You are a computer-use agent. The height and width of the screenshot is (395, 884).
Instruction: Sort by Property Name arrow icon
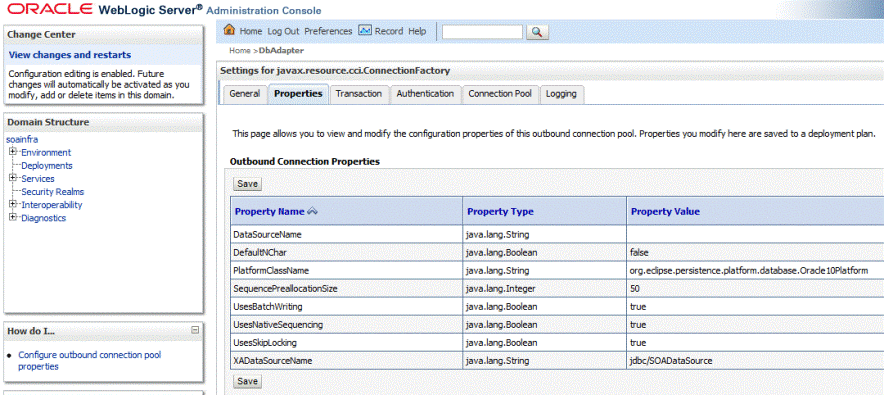313,212
